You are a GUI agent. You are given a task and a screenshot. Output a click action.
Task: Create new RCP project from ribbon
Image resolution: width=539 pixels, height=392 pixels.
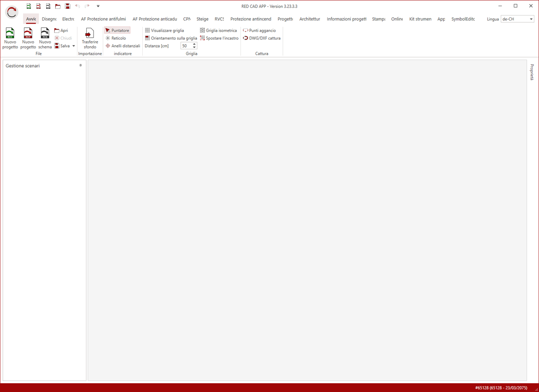pyautogui.click(x=28, y=39)
